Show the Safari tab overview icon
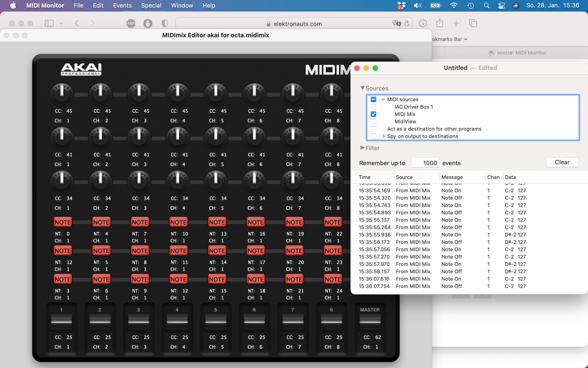588x368 pixels. click(473, 23)
